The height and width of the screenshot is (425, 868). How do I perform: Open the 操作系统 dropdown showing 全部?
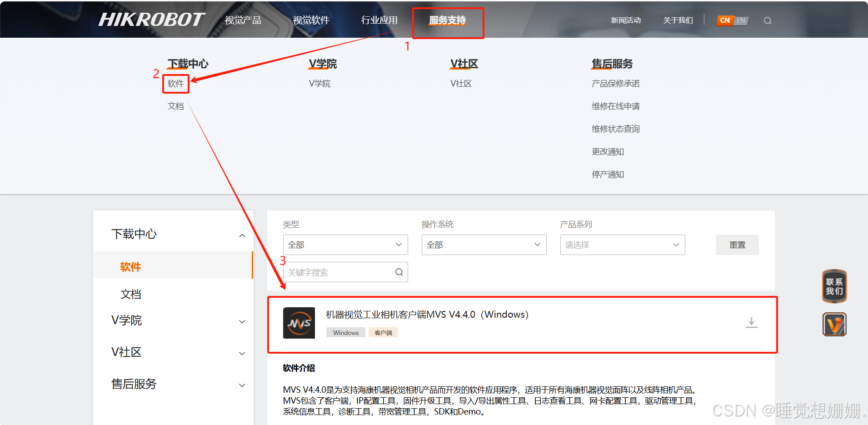click(484, 245)
